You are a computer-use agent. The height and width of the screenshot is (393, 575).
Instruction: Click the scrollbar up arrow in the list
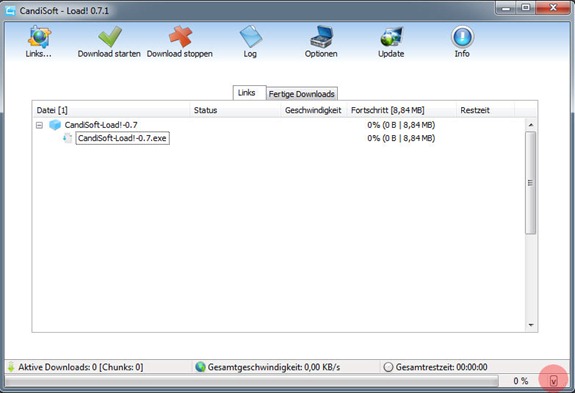(x=531, y=125)
